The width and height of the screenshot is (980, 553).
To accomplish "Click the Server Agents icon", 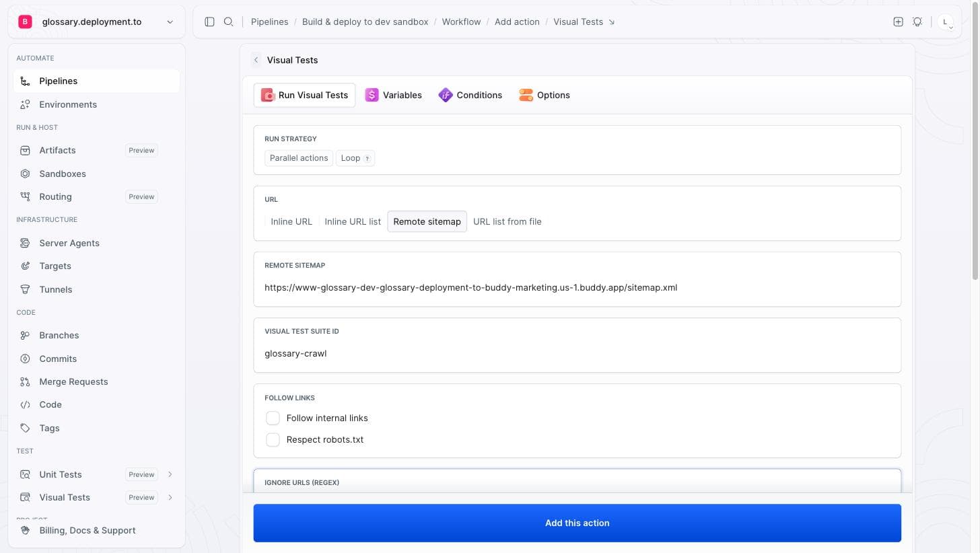I will (25, 243).
